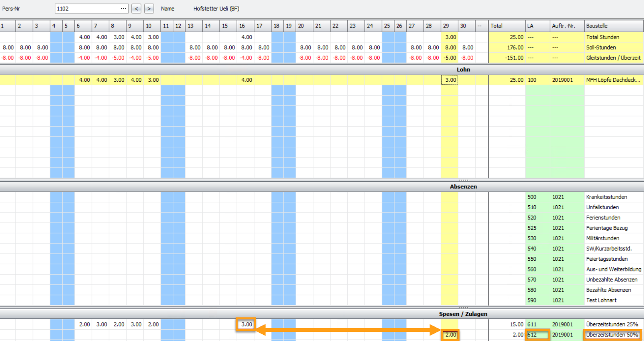
Task: Click the LA column header
Action: pos(537,26)
